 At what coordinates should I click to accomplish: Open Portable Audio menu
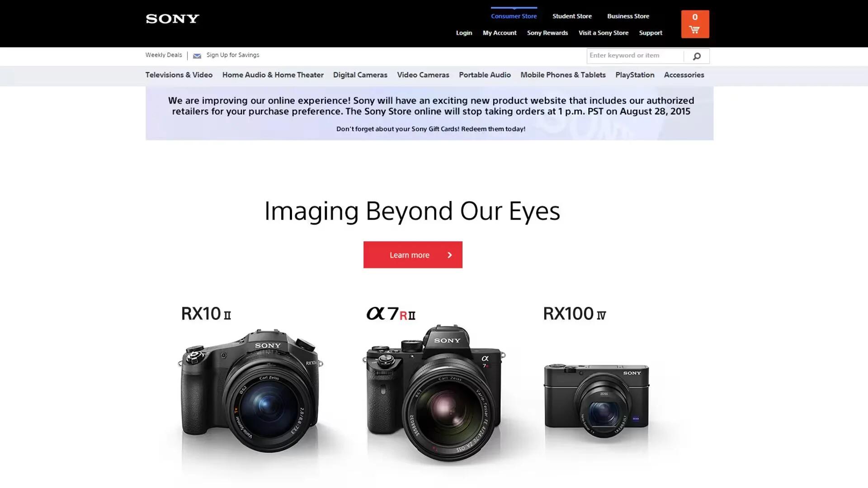coord(485,75)
